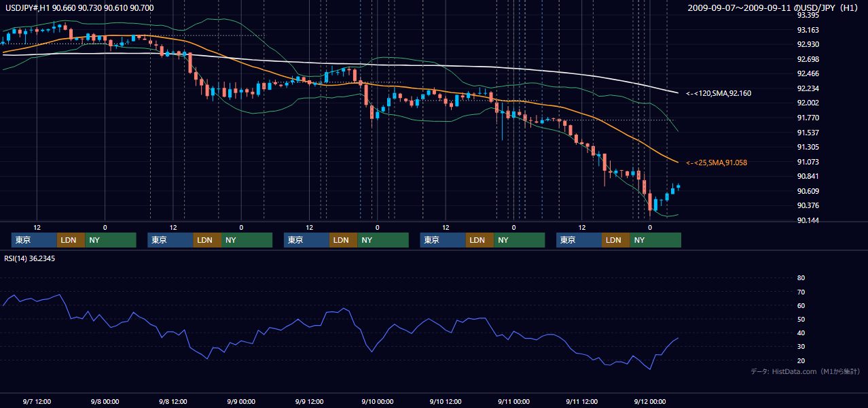Click price axis value 90.609
868x408 pixels.
tap(808, 191)
